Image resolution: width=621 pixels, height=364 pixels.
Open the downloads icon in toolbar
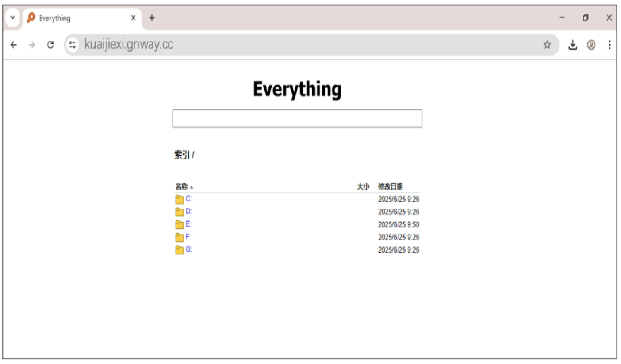[x=573, y=45]
